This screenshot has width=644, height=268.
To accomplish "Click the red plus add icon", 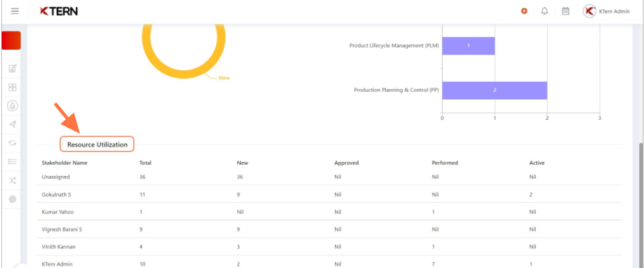I will [x=524, y=11].
